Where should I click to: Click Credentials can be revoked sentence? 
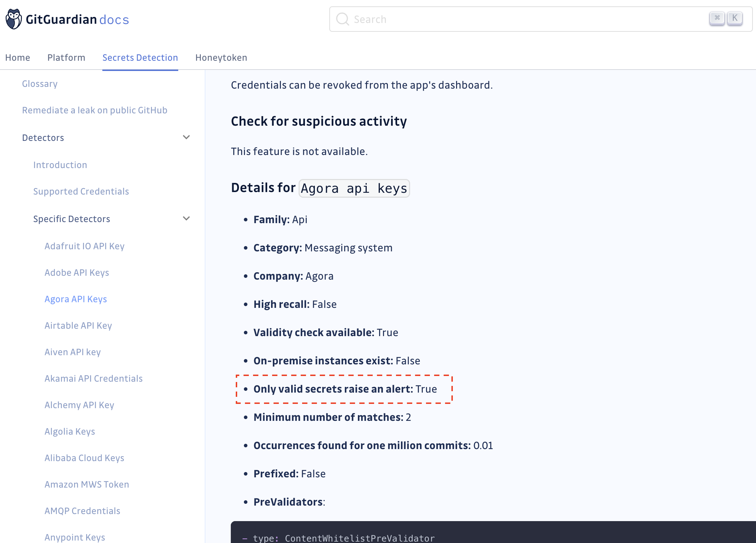(x=362, y=85)
